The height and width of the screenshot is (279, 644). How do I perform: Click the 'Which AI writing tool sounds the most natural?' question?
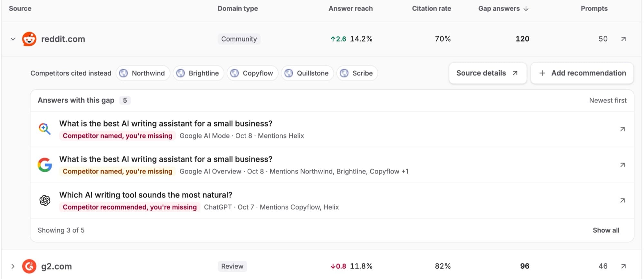(x=146, y=195)
